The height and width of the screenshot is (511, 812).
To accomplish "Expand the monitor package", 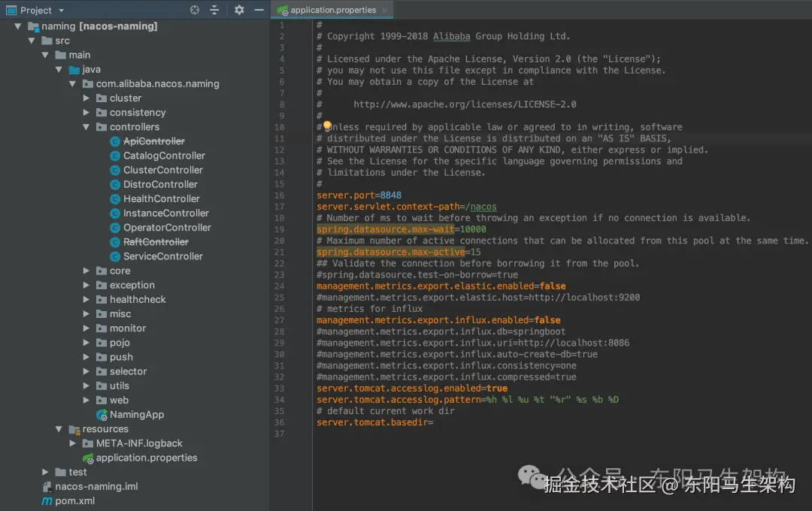I will 86,328.
